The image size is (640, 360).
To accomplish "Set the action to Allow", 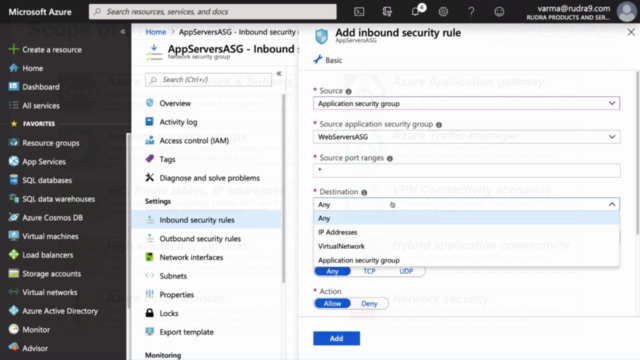I will (332, 303).
